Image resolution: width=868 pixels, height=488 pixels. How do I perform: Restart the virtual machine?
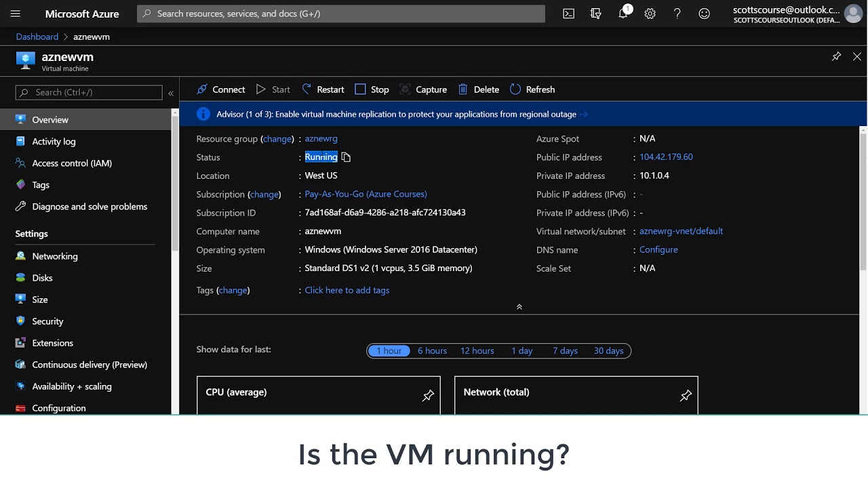[323, 89]
